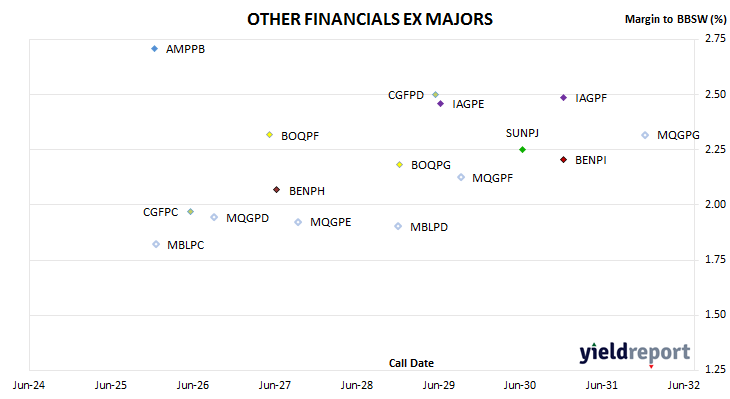Screen dimensions: 730x399
Task: Select the Margin to BBSW (%) axis label
Action: pos(675,19)
